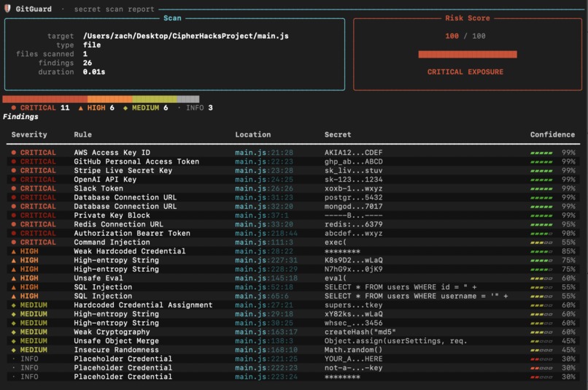Open location main.js:163:17
The height and width of the screenshot is (390, 588).
tap(266, 332)
